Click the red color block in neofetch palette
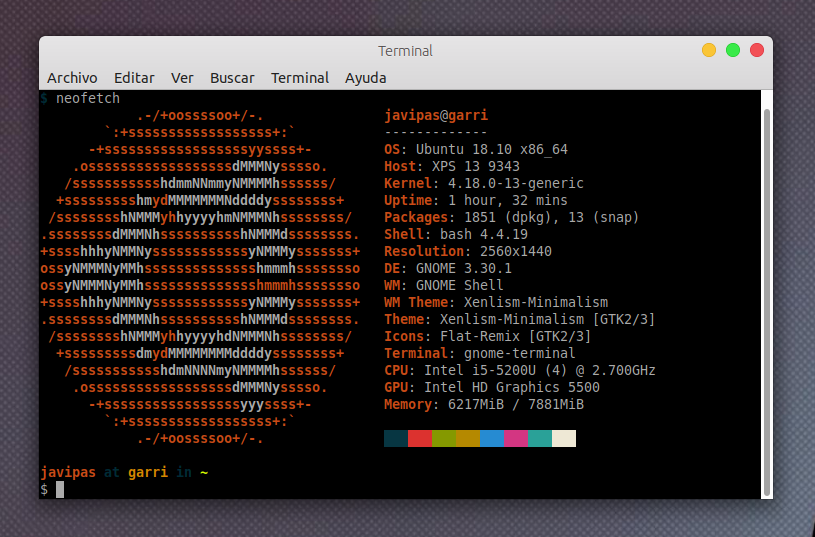 [420, 438]
